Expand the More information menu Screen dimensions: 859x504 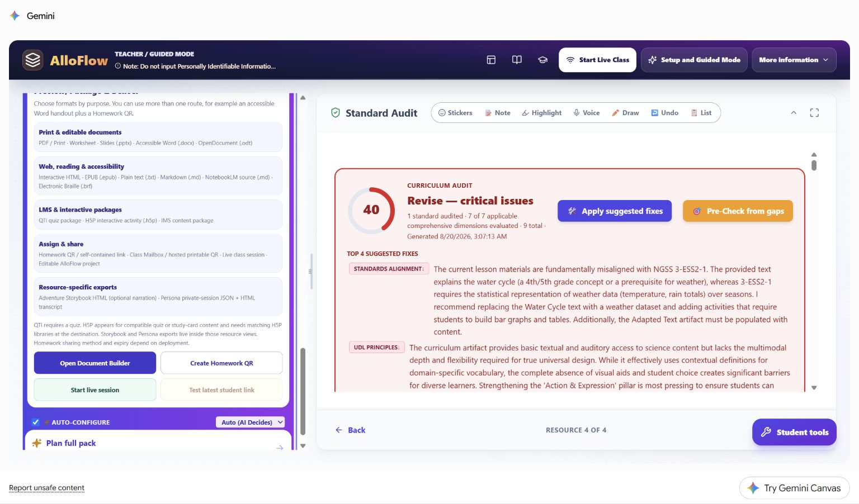pos(794,60)
